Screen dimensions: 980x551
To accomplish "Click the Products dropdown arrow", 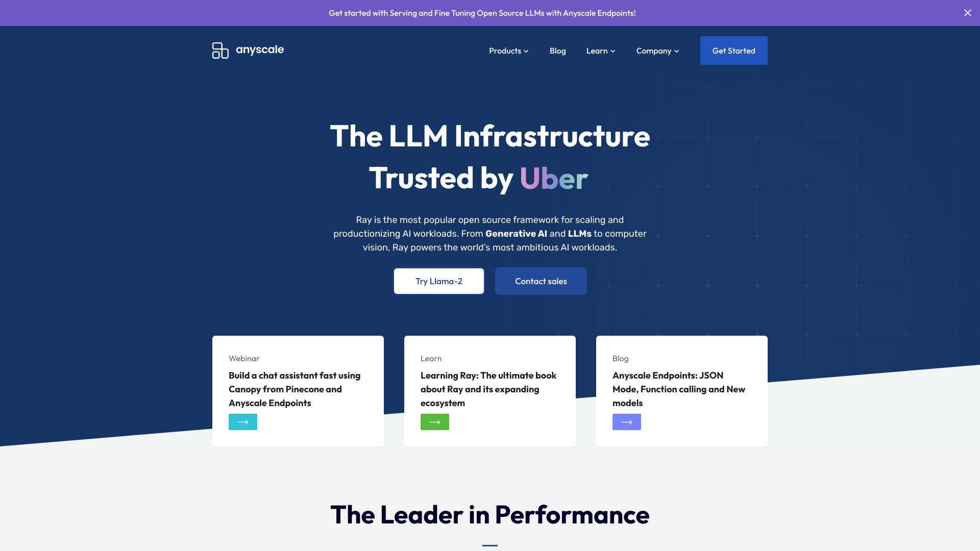I will coord(526,51).
